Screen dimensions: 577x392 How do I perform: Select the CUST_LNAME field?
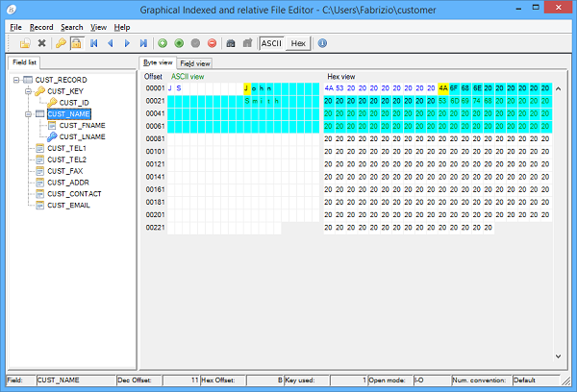(x=82, y=136)
